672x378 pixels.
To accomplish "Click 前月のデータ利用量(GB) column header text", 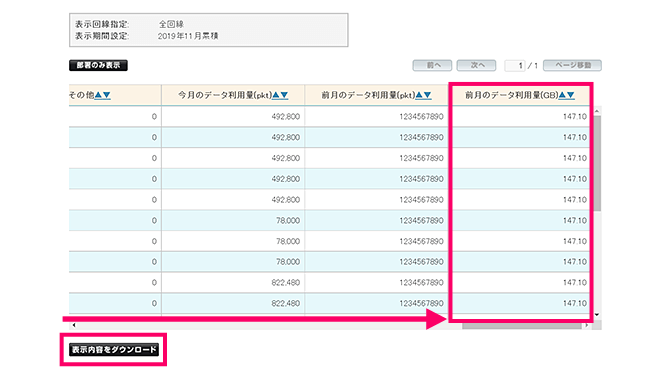I will (x=512, y=95).
